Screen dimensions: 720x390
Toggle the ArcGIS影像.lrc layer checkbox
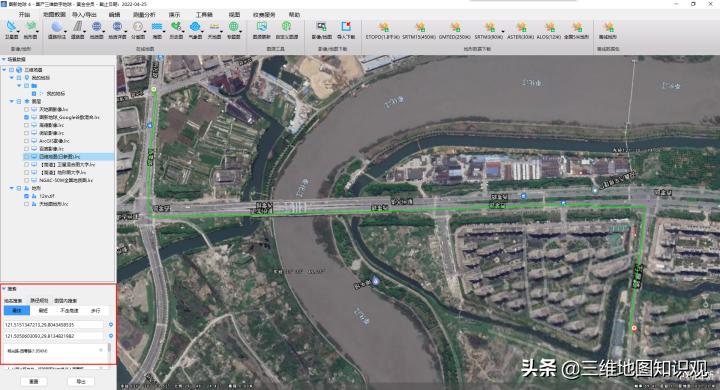pyautogui.click(x=26, y=141)
